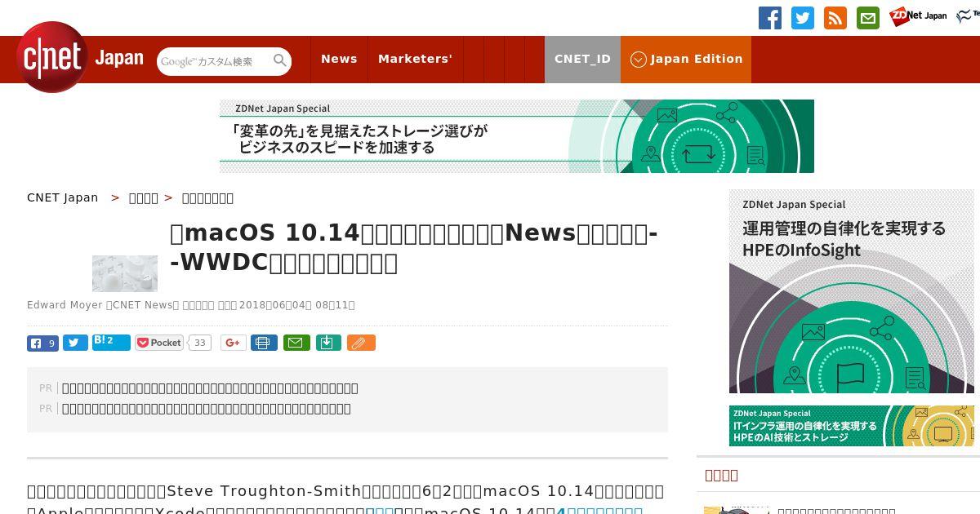
Task: Click the Pocket count 33
Action: 199,343
